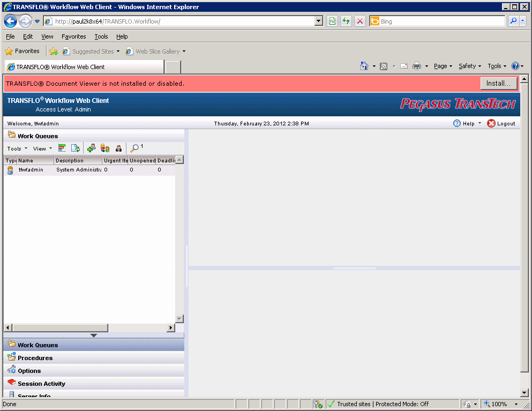
Task: Open the Favorites menu
Action: coord(73,36)
